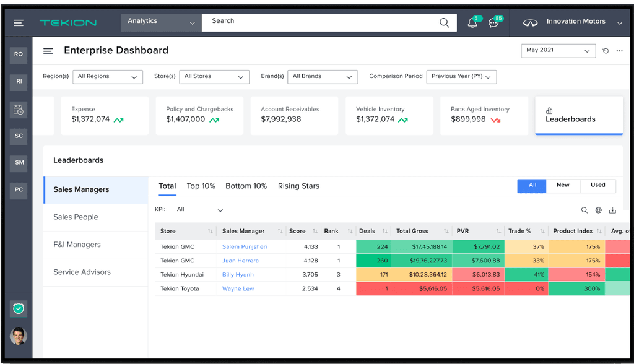Open the search icon above the leaderboard table
Viewport: 634px width, 364px height.
pyautogui.click(x=584, y=210)
